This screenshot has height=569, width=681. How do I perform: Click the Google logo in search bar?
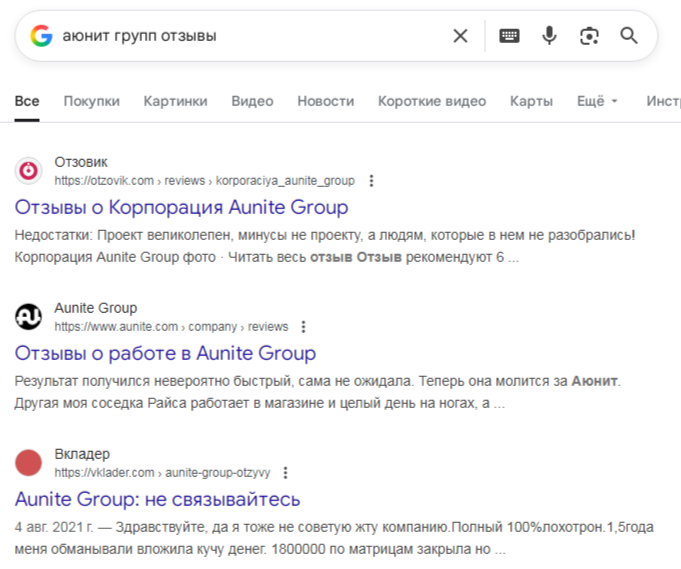tap(41, 36)
